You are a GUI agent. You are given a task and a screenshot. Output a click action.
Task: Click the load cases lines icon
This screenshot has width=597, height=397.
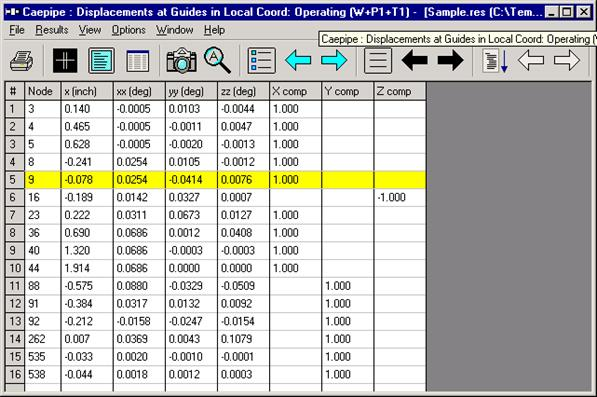click(378, 61)
